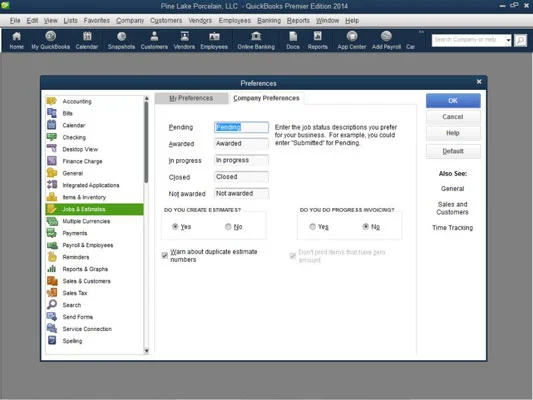The height and width of the screenshot is (400, 533).
Task: Open Time Tracking under Also See
Action: pos(452,228)
